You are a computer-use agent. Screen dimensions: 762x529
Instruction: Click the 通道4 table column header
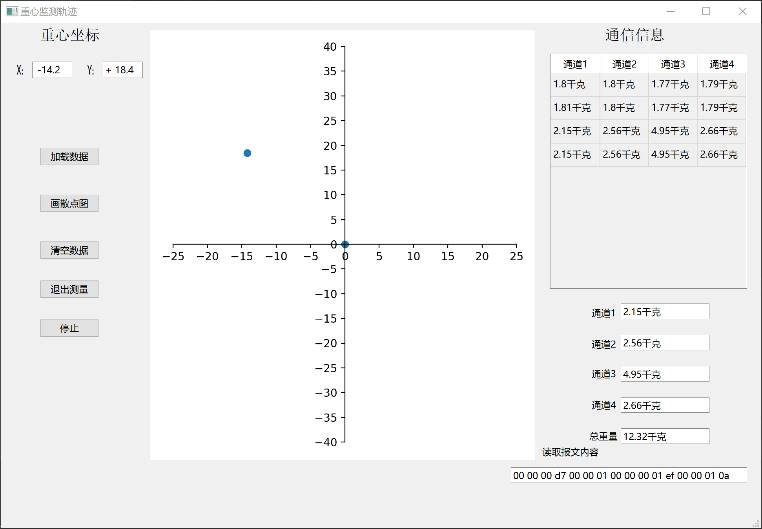[x=721, y=64]
